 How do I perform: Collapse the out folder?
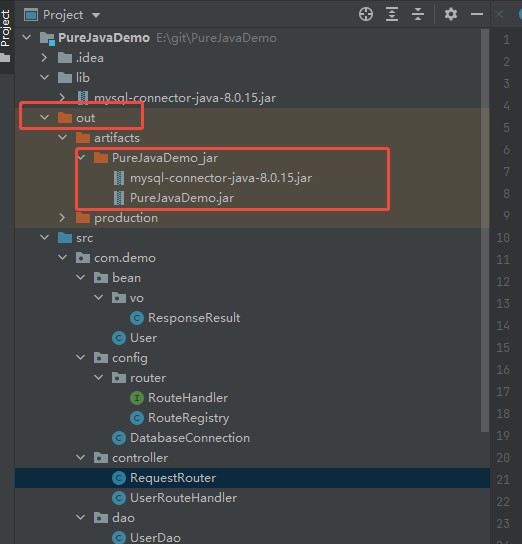45,118
